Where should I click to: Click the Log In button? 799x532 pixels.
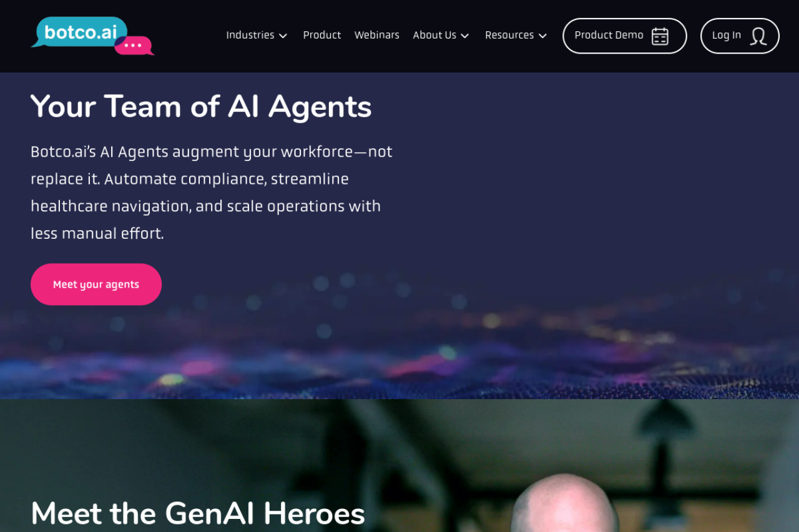pos(740,36)
